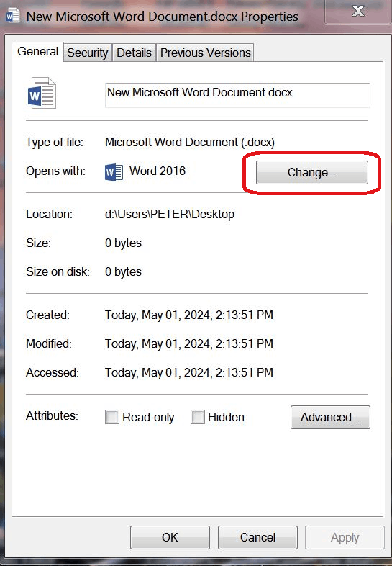The width and height of the screenshot is (392, 566).
Task: Open the Details tab
Action: click(x=135, y=53)
